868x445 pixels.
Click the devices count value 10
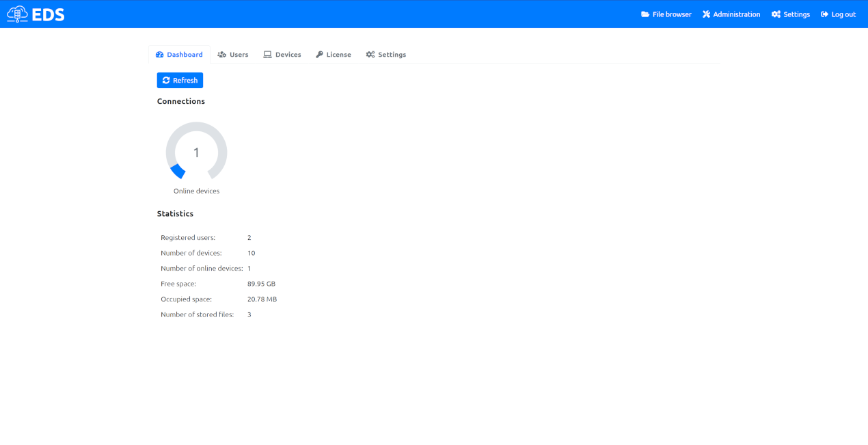252,253
